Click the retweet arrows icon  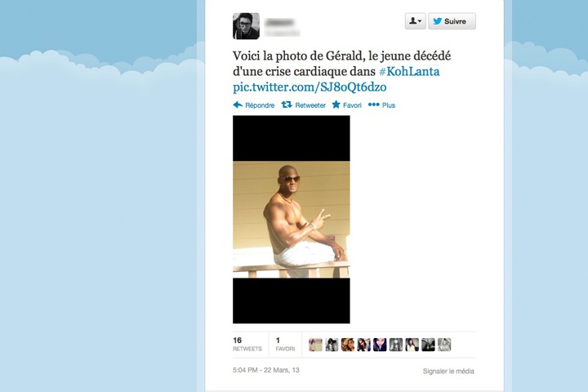coord(287,105)
